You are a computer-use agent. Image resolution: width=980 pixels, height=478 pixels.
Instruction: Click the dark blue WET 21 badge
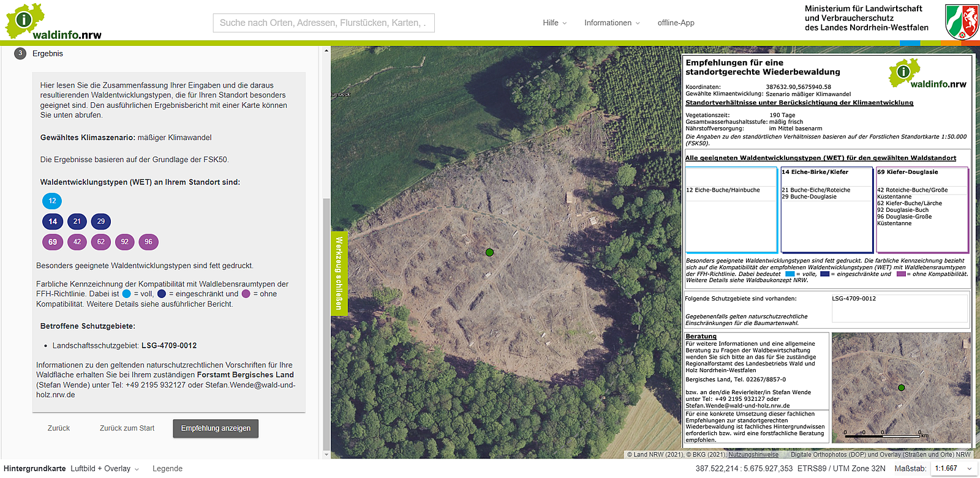point(77,222)
